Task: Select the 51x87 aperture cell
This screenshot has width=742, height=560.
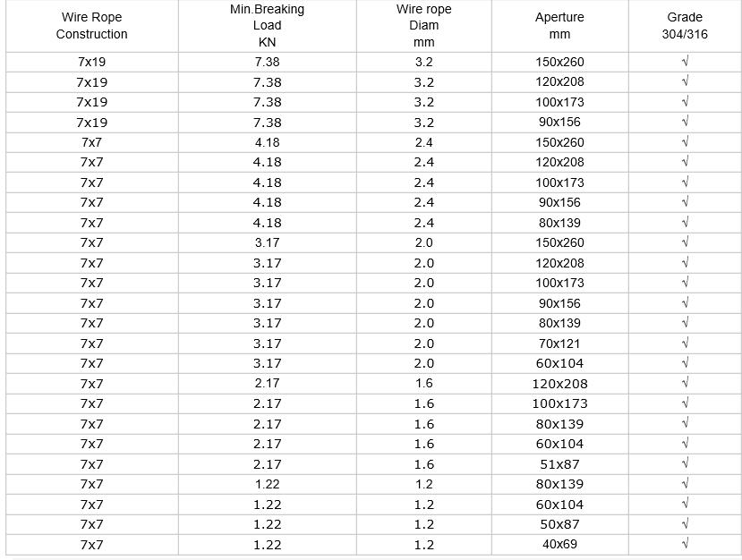Action: 559,464
